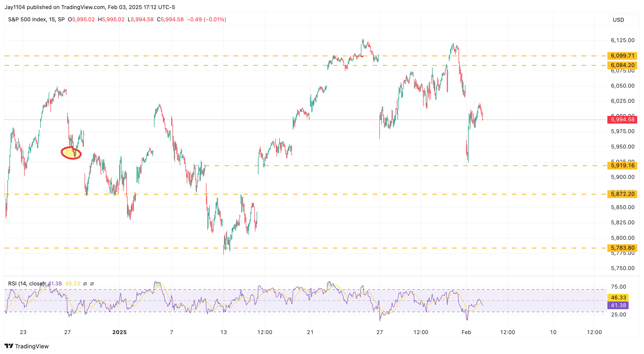Click the TradingView logo icon

tap(9, 346)
